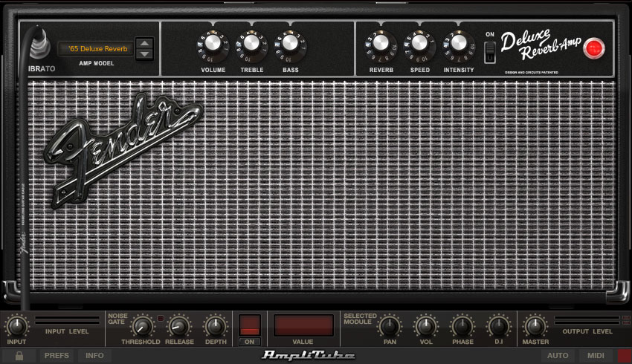Viewport: 632px width, 364px height.
Task: Click the vibrato INTENSITY knob
Action: [x=458, y=43]
